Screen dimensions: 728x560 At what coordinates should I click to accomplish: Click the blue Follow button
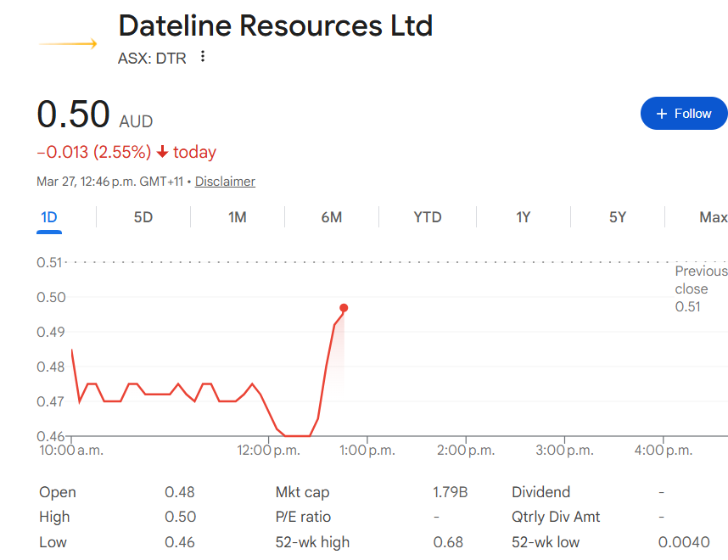pyautogui.click(x=683, y=114)
